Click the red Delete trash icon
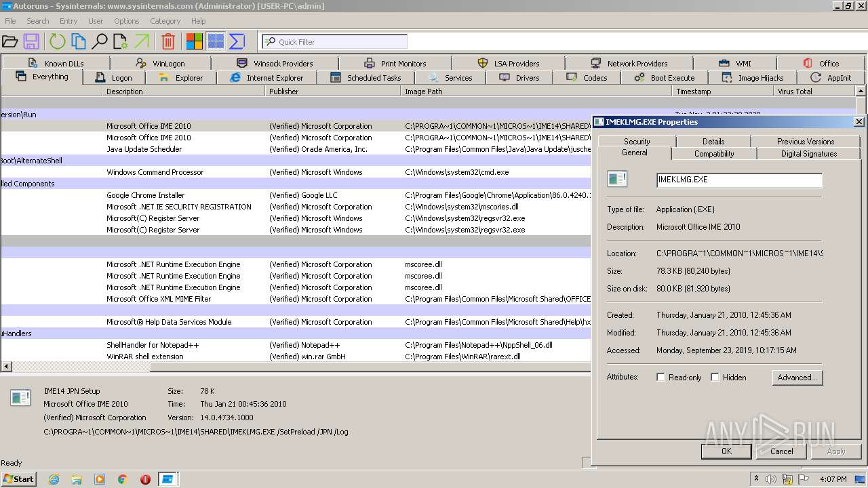Viewport: 868px width, 488px height. [x=168, y=41]
